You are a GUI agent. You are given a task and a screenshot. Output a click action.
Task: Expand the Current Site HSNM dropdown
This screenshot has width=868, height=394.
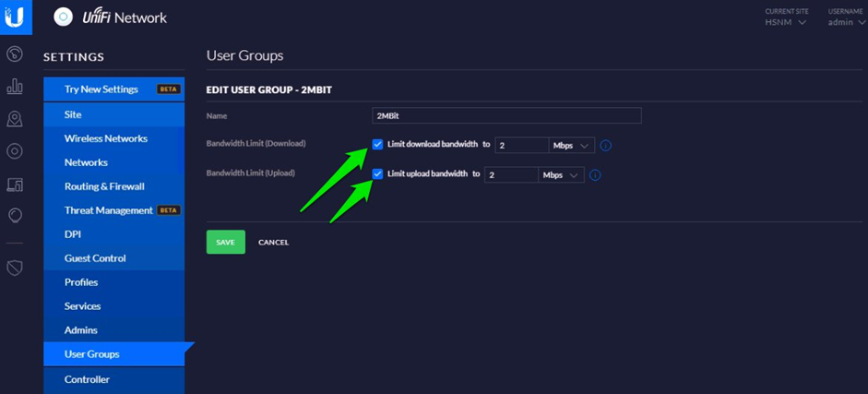point(786,22)
